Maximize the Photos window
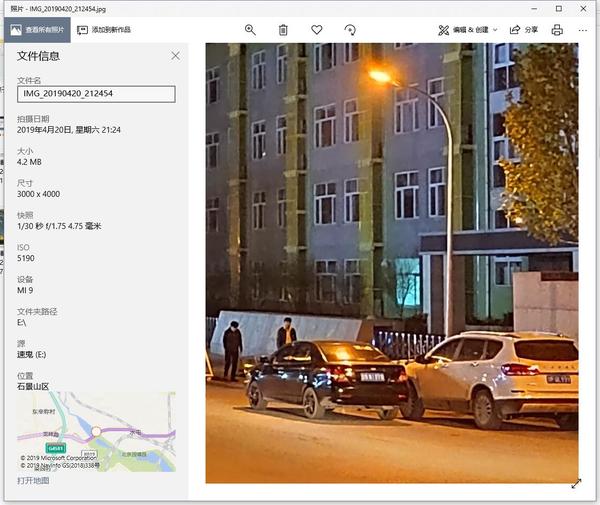 pyautogui.click(x=559, y=8)
